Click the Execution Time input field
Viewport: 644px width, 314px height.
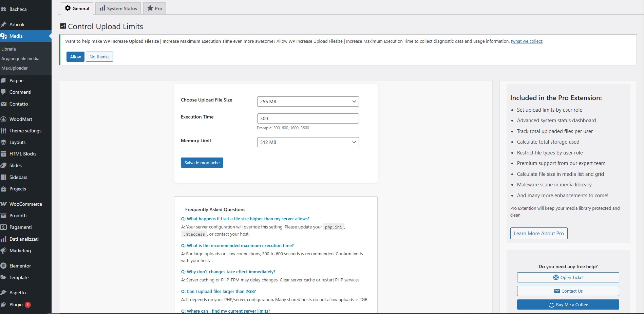308,118
